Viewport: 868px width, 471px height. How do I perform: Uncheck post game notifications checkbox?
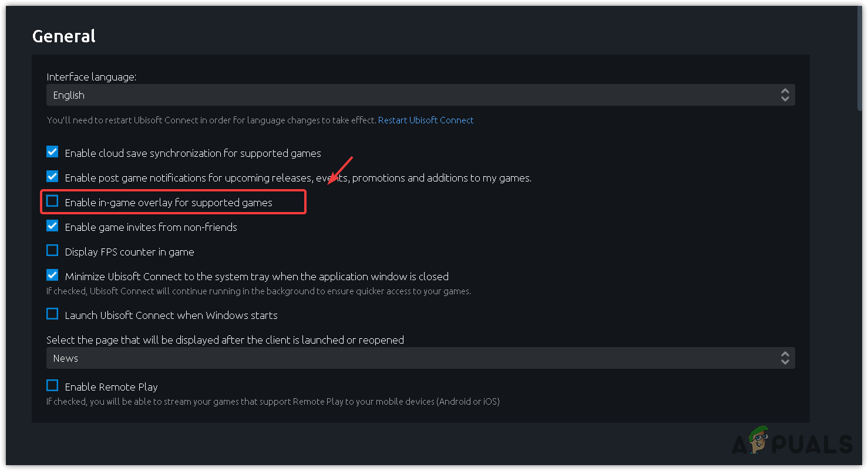[53, 177]
